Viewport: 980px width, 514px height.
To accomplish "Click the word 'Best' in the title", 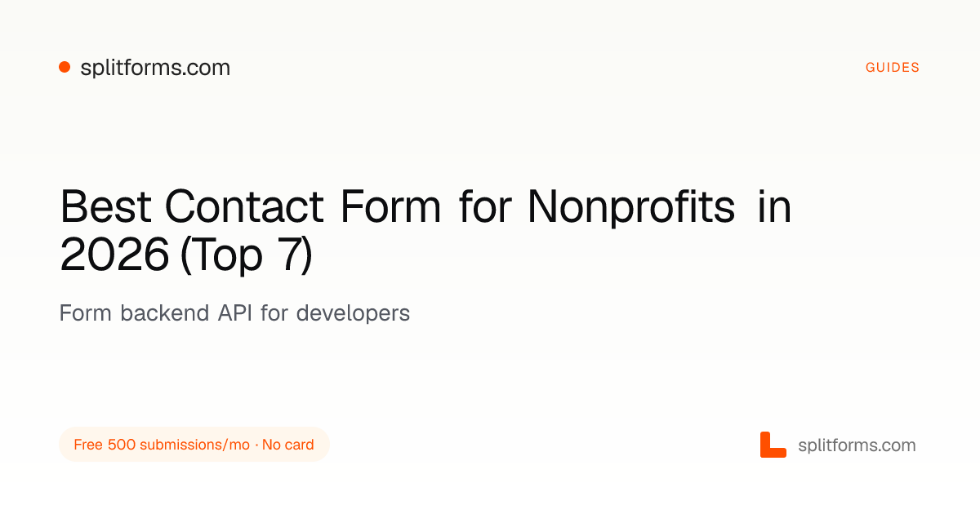I will [107, 207].
